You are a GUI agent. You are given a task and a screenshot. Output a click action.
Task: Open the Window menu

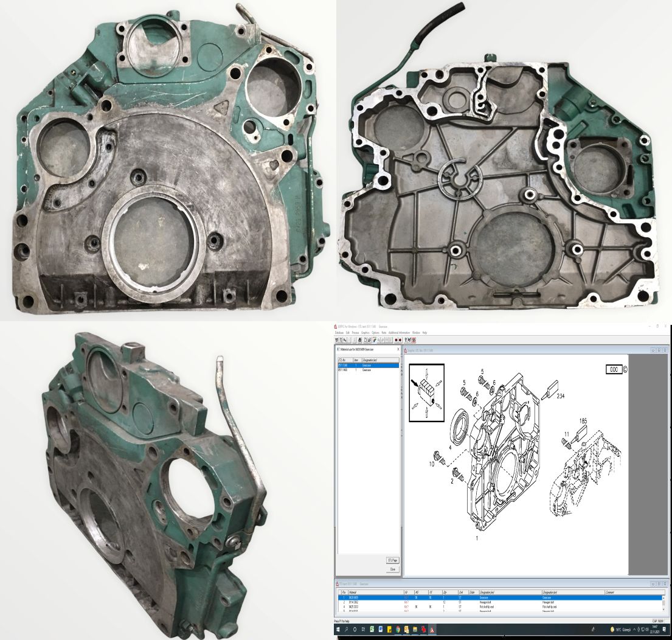click(416, 333)
